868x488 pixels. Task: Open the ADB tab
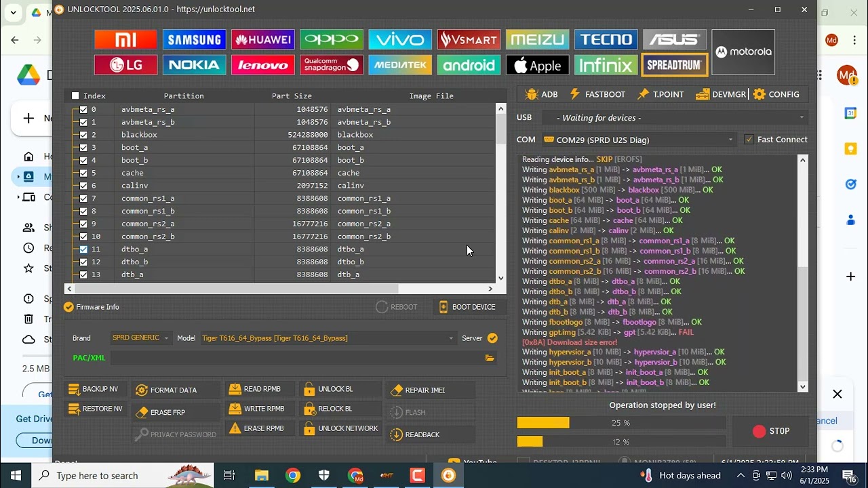point(540,94)
